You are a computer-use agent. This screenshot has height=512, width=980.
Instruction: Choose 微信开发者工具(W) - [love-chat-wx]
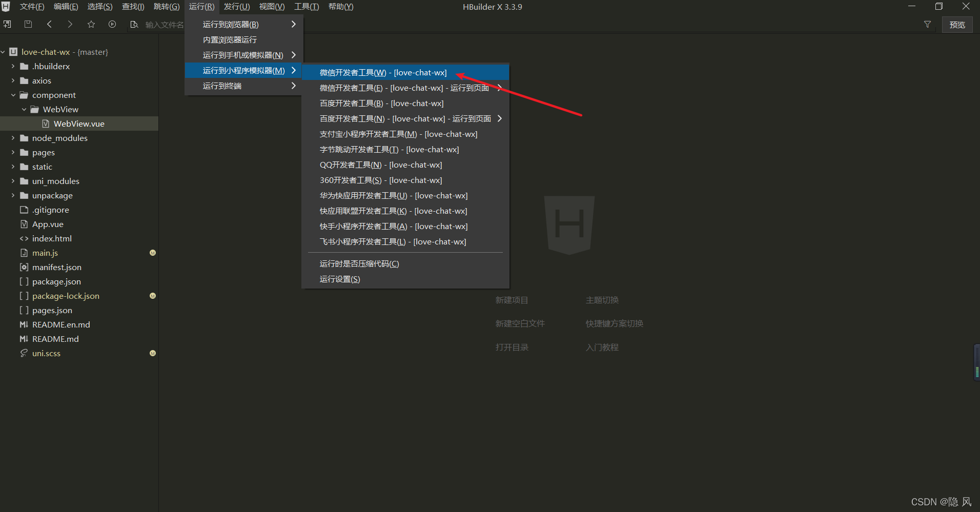pos(405,72)
